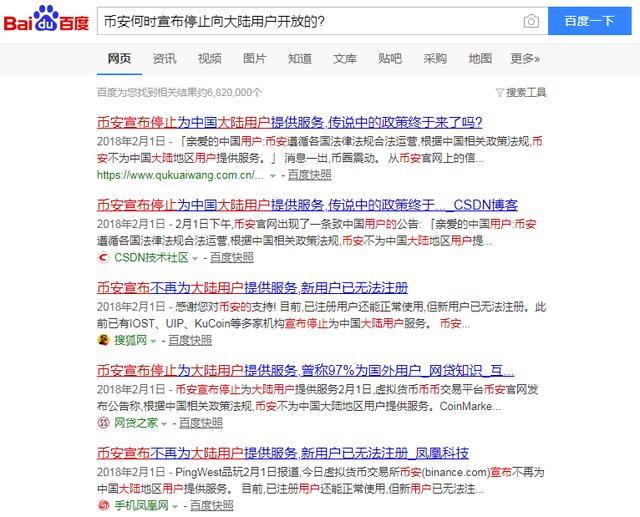Click the 百度一下 search button

point(589,21)
